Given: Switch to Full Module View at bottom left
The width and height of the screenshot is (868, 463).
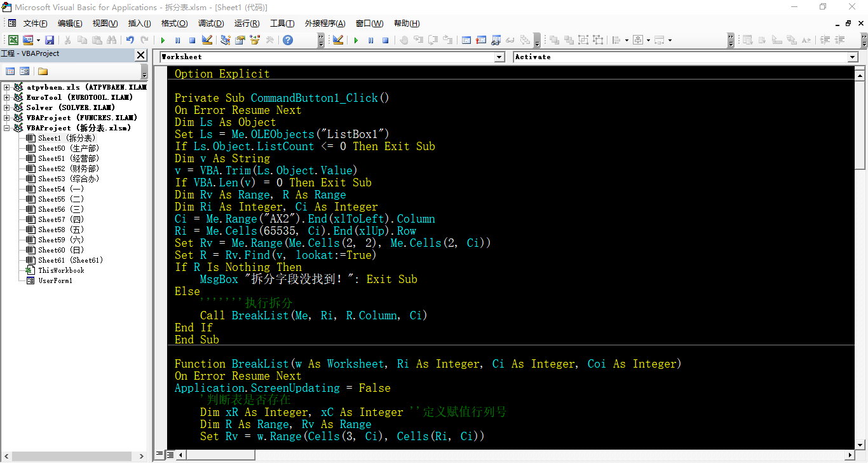Looking at the screenshot, I should tap(170, 455).
